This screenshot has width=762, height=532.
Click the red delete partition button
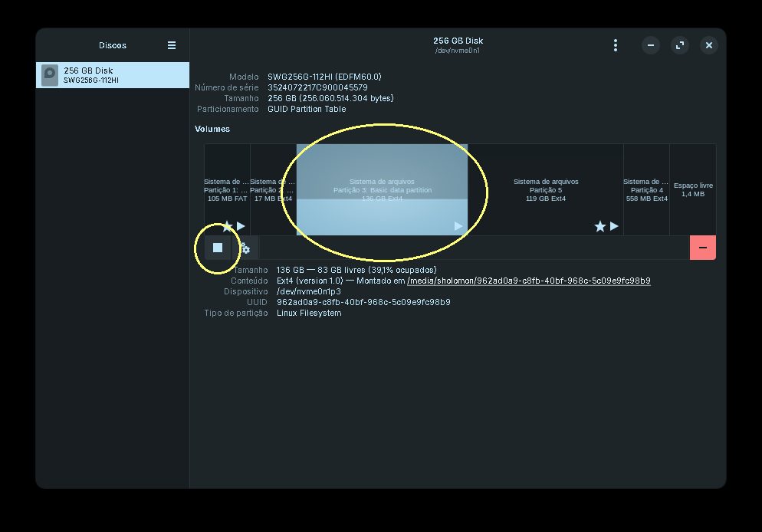coord(702,248)
